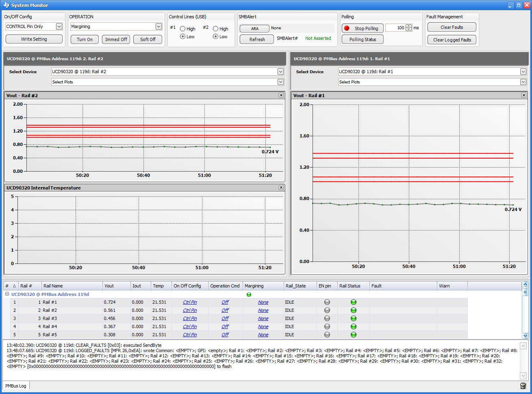Click Rail #4 Vout value 0.367

(109, 327)
